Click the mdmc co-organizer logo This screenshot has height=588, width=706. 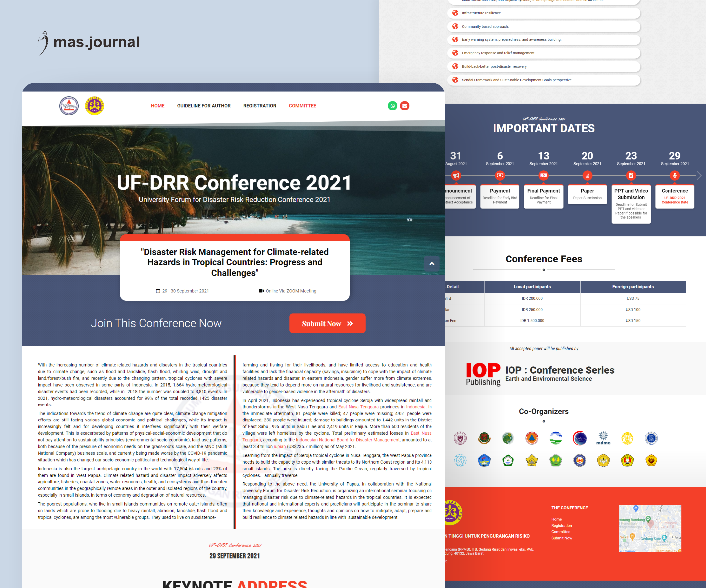(603, 438)
